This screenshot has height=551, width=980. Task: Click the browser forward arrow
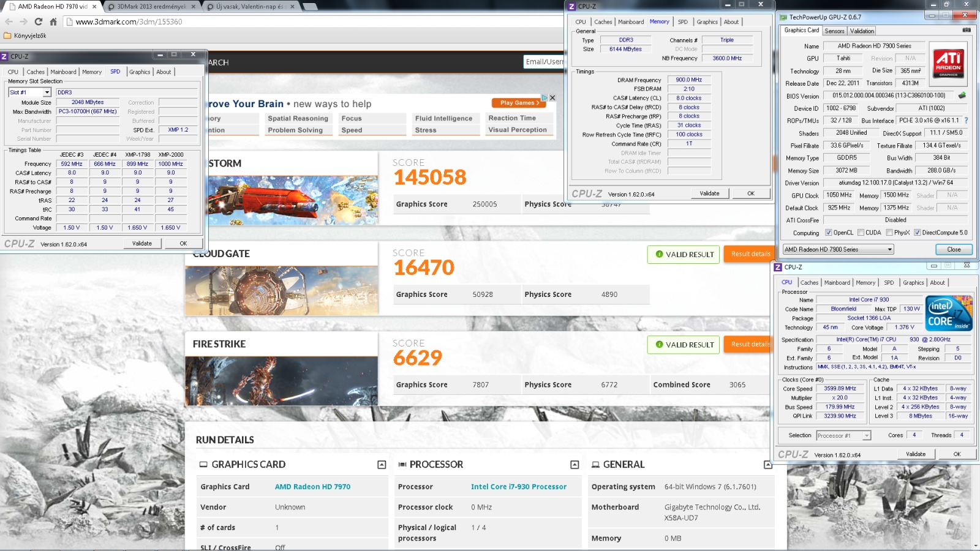pyautogui.click(x=24, y=21)
